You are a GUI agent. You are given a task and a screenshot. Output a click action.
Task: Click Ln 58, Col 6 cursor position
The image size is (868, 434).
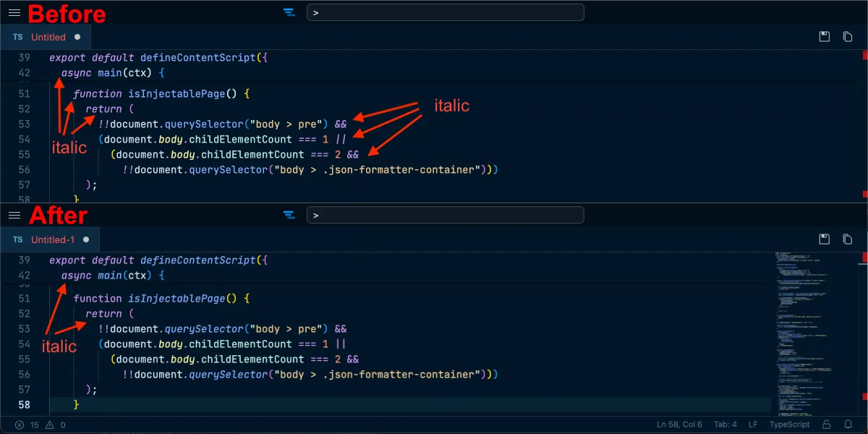tap(679, 425)
